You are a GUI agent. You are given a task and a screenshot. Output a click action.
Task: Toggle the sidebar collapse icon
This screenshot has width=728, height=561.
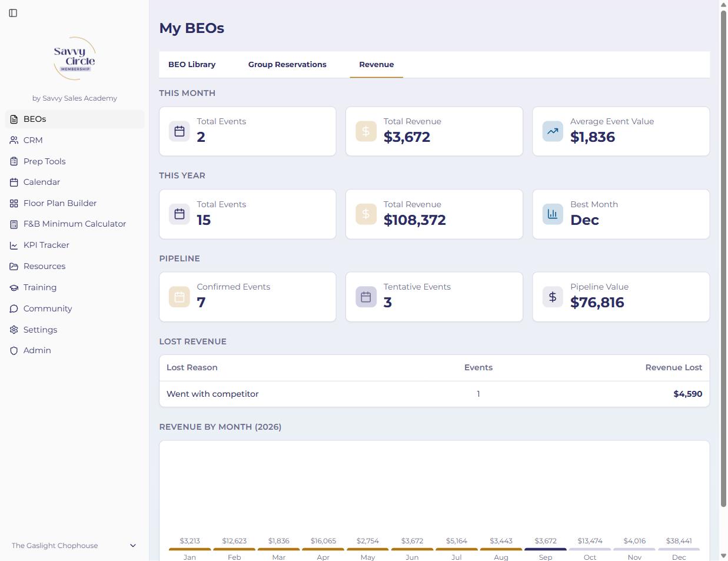click(13, 13)
